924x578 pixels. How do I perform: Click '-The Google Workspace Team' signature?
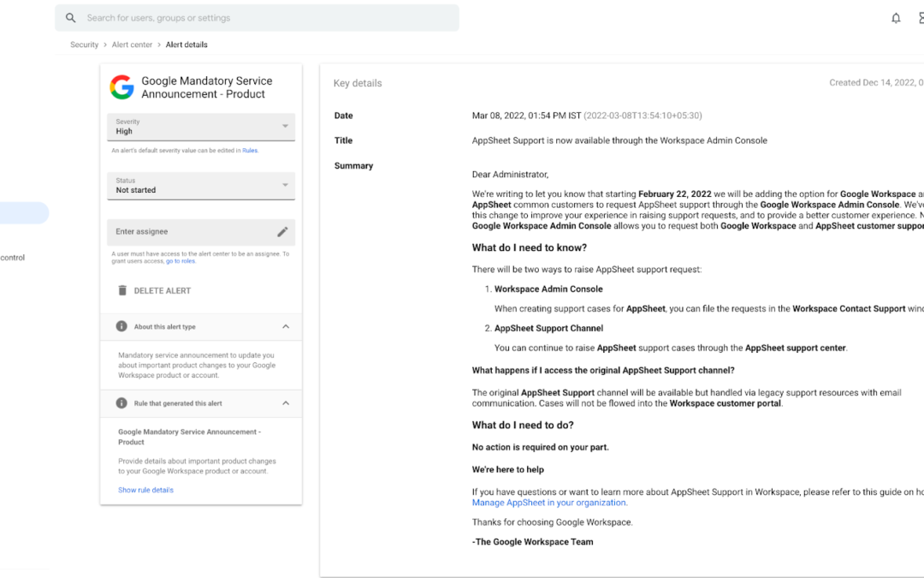[x=533, y=541]
